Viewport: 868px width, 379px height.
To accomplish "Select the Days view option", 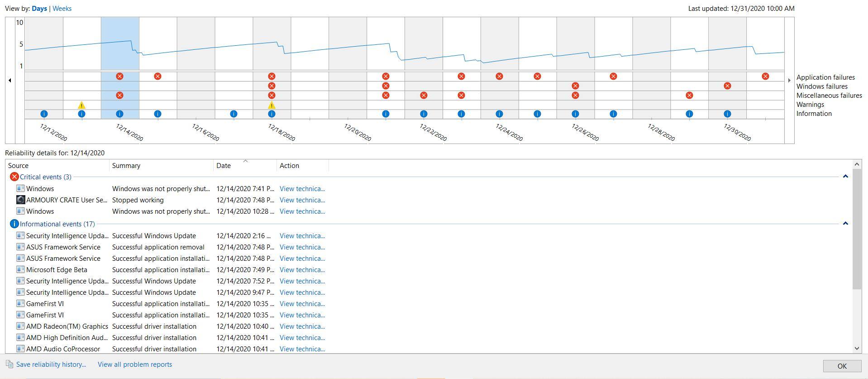I will [x=39, y=9].
